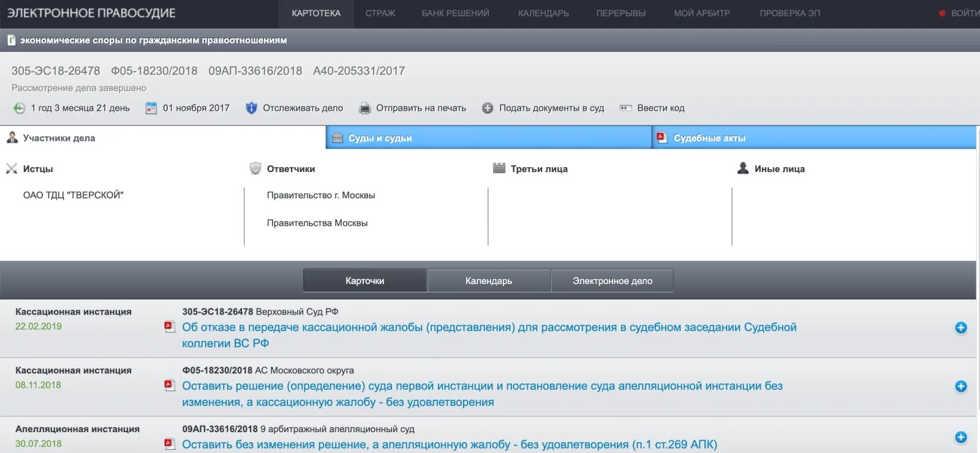Open PDF icon for 30.07.2018 ruling
Viewport: 980px width, 453px height.
[x=170, y=444]
